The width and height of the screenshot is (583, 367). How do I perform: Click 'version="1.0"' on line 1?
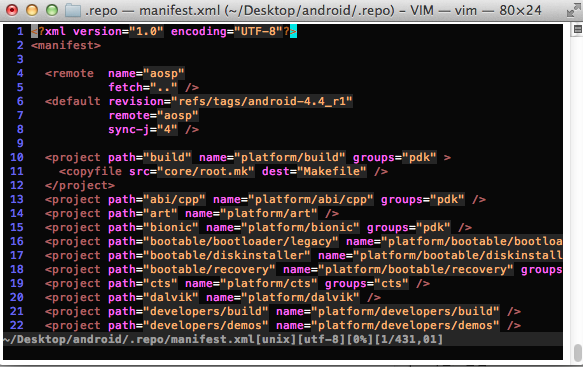click(118, 31)
